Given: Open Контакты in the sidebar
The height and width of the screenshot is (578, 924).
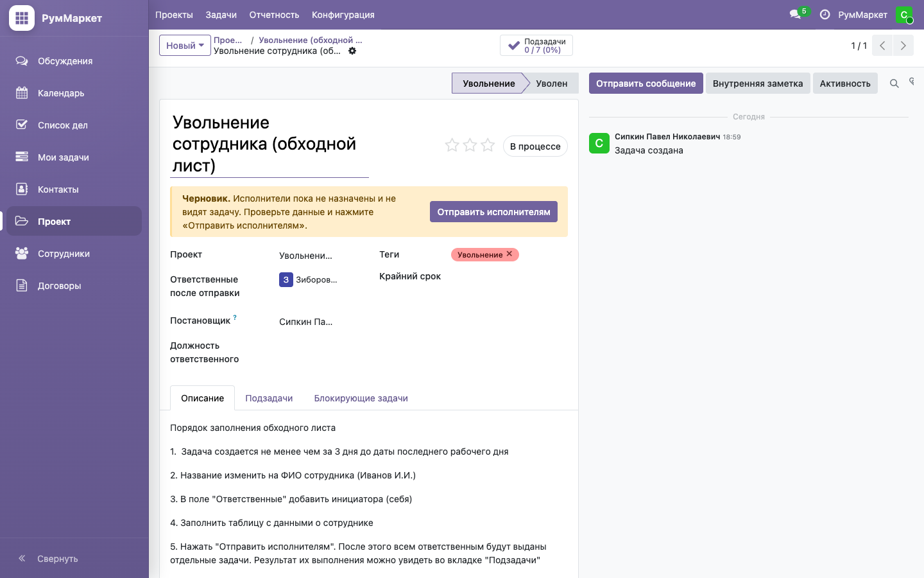Looking at the screenshot, I should click(x=74, y=189).
